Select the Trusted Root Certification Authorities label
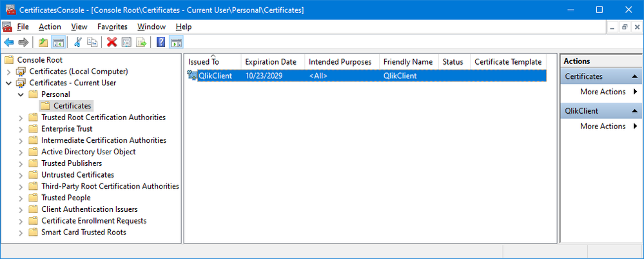644x259 pixels. [x=104, y=118]
